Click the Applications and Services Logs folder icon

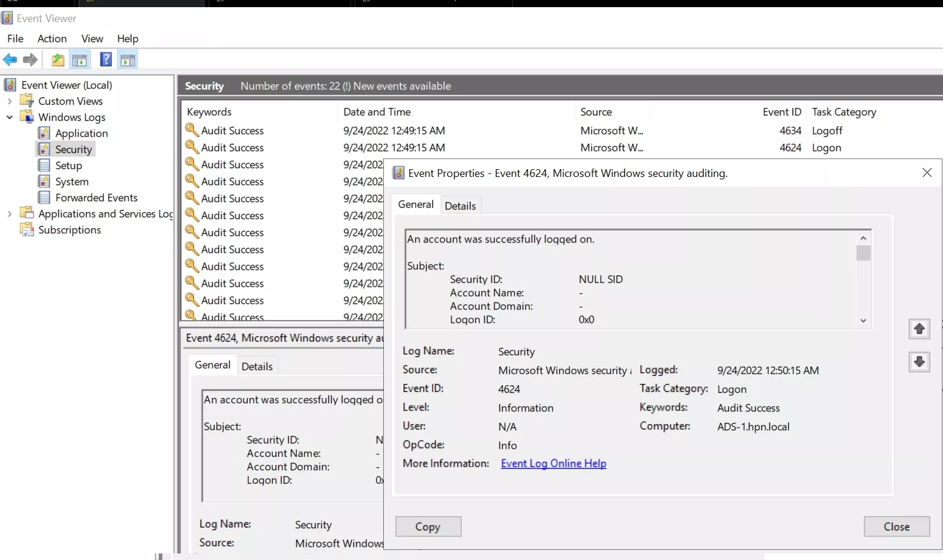pyautogui.click(x=27, y=213)
